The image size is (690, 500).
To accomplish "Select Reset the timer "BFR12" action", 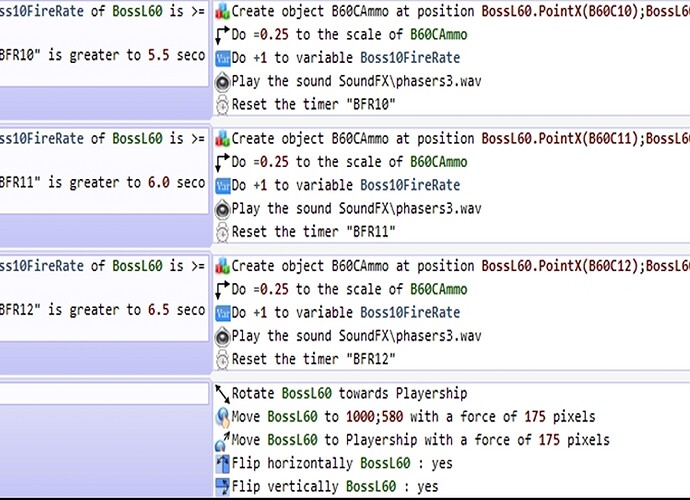I will [x=313, y=360].
